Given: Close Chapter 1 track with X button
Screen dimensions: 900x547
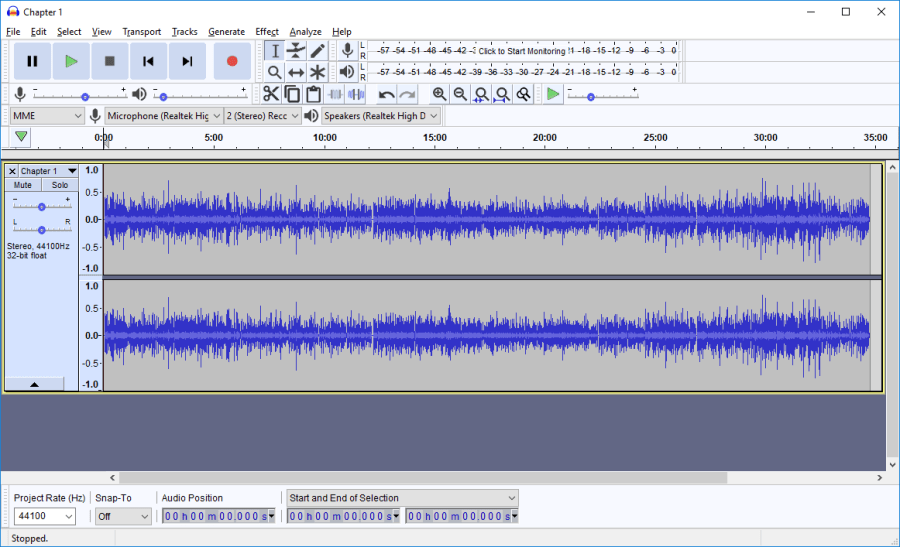Looking at the screenshot, I should coord(12,171).
